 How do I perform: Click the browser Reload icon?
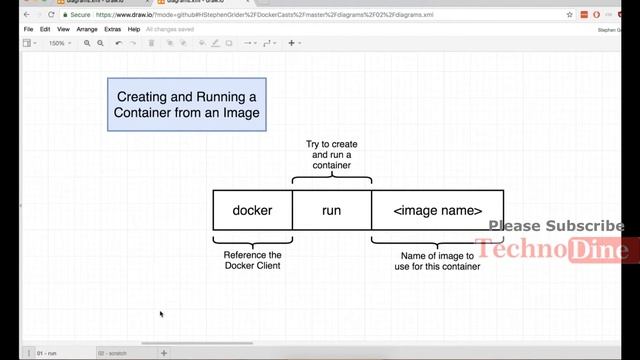point(51,15)
